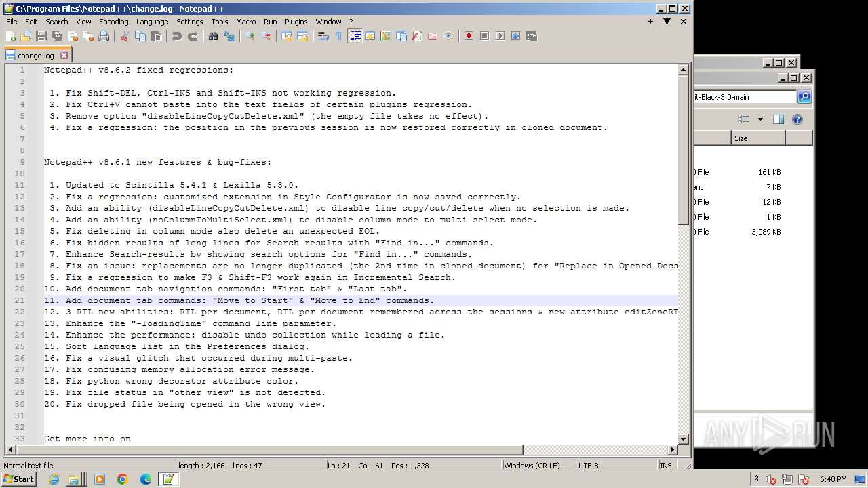This screenshot has height=488, width=868.
Task: Click Save Current Recorded Macro icon
Action: (x=531, y=36)
